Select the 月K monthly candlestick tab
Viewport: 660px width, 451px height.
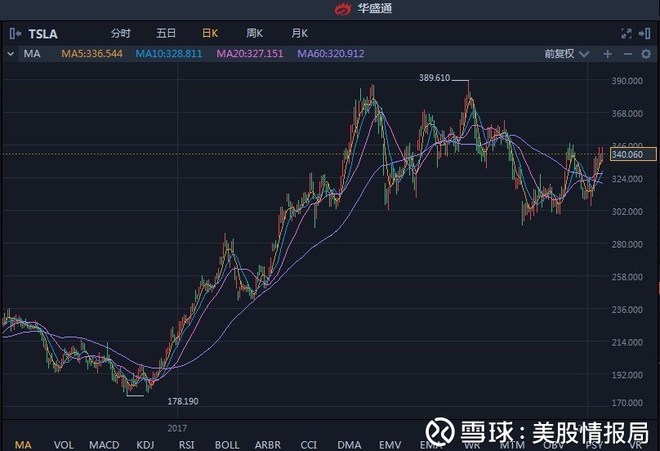(299, 33)
